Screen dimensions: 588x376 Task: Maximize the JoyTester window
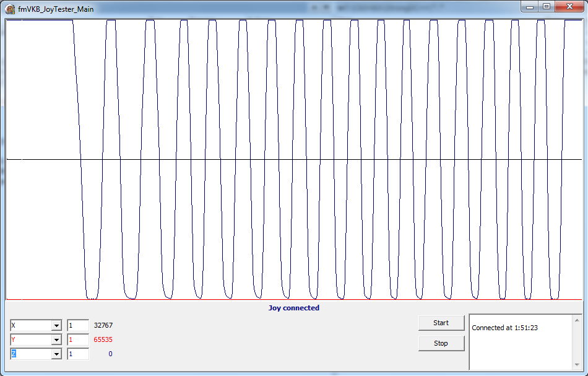click(x=547, y=6)
